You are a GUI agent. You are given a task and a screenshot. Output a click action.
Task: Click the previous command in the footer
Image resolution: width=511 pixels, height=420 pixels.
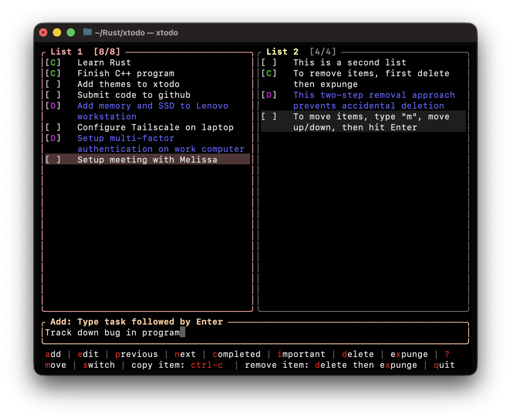click(x=137, y=354)
